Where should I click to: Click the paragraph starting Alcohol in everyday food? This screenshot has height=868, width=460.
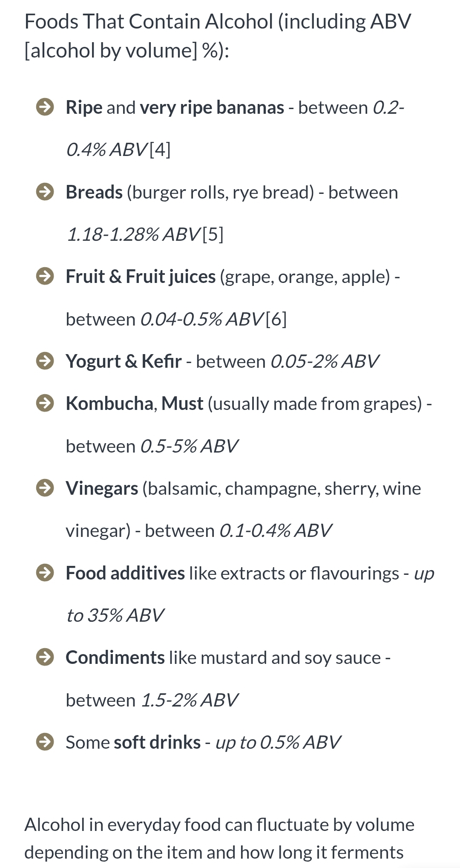coord(219,838)
